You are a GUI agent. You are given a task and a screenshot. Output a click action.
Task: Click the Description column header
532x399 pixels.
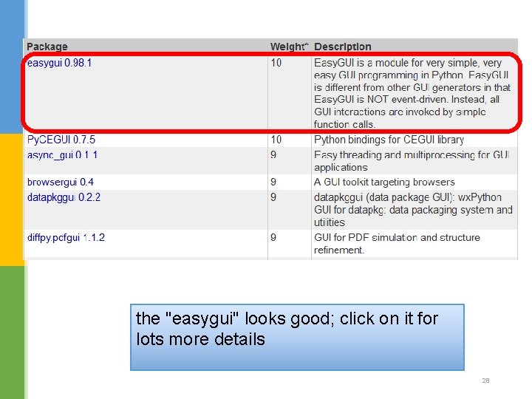tap(343, 47)
